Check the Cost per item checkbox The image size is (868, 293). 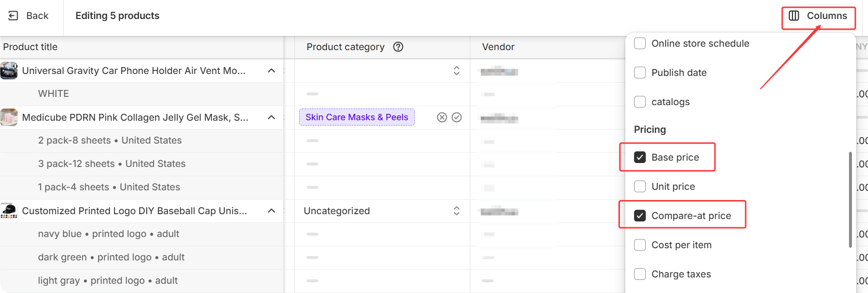[x=640, y=245]
